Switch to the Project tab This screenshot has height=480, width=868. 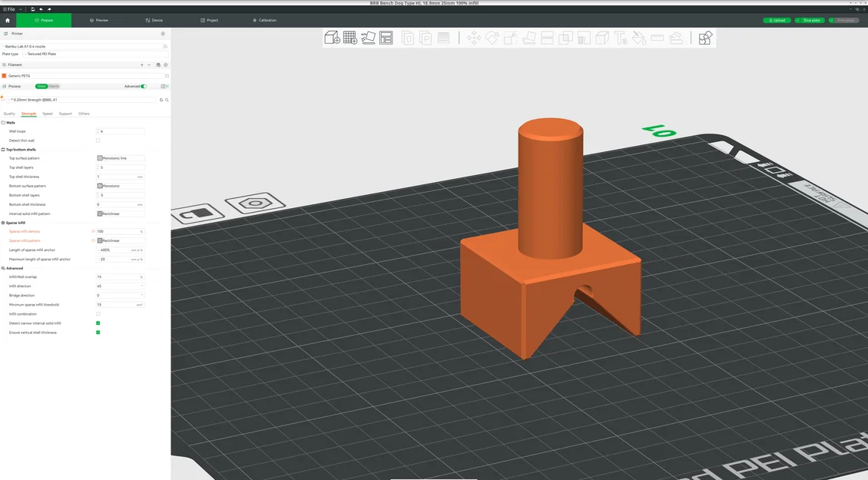pos(210,20)
